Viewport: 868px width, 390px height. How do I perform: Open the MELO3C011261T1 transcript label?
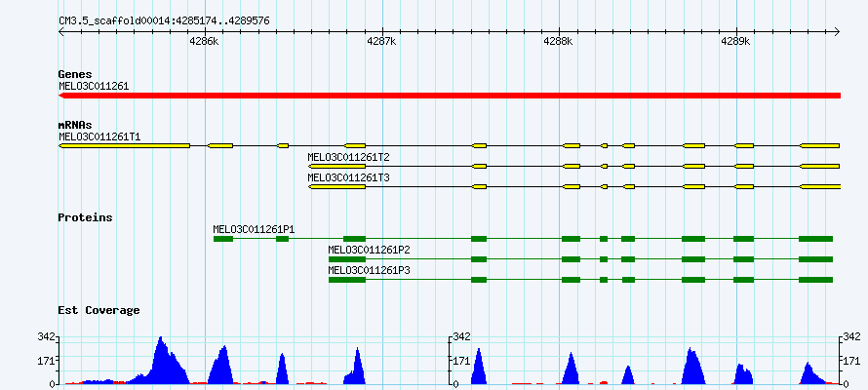(99, 136)
